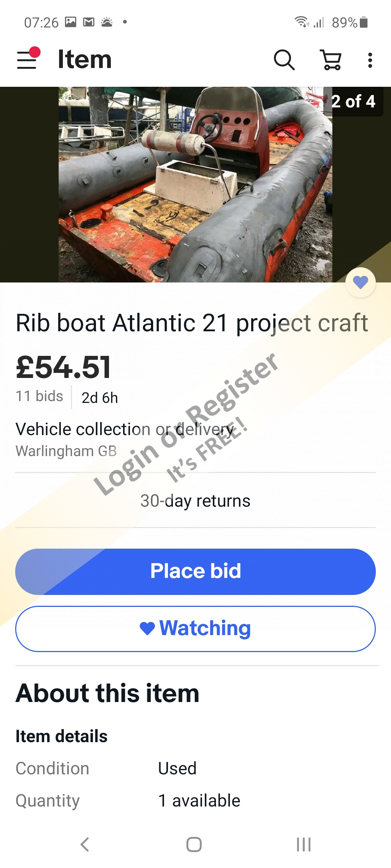Tap the Gmail notification icon in status bar
This screenshot has height=868, width=391.
89,22
